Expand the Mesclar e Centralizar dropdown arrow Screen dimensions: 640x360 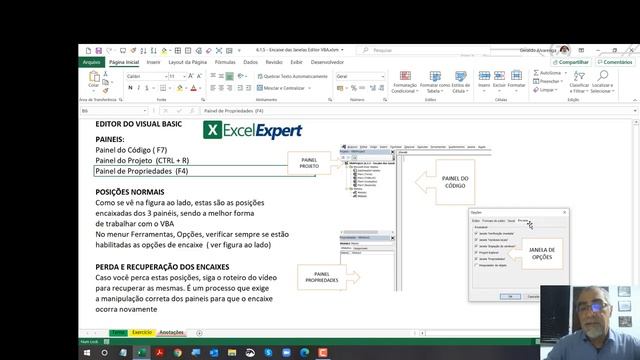309,88
